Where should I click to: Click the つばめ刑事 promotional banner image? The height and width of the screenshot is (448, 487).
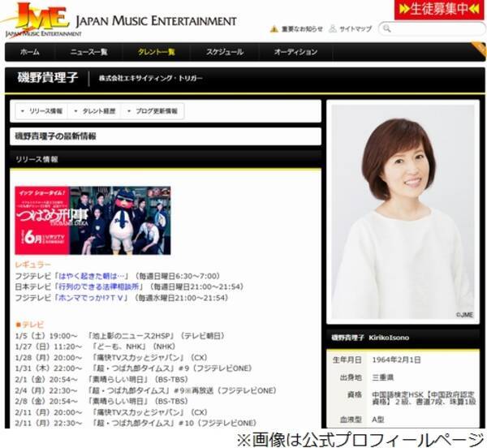pos(93,220)
